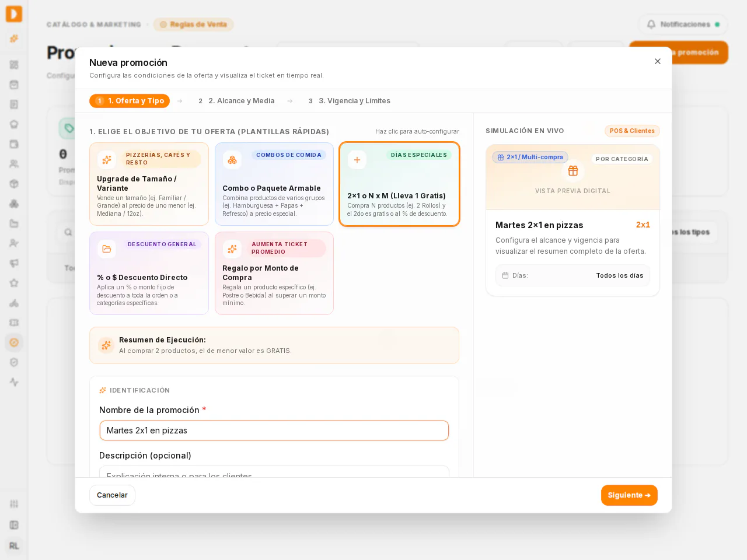
Task: Click the chef hat icon in the background sidebar
Action: (x=14, y=124)
